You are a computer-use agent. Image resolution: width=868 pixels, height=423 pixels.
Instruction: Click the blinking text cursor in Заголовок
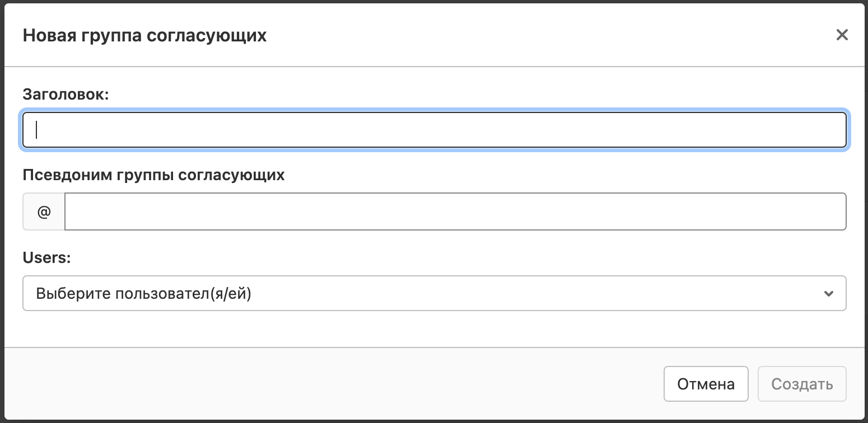pos(36,130)
